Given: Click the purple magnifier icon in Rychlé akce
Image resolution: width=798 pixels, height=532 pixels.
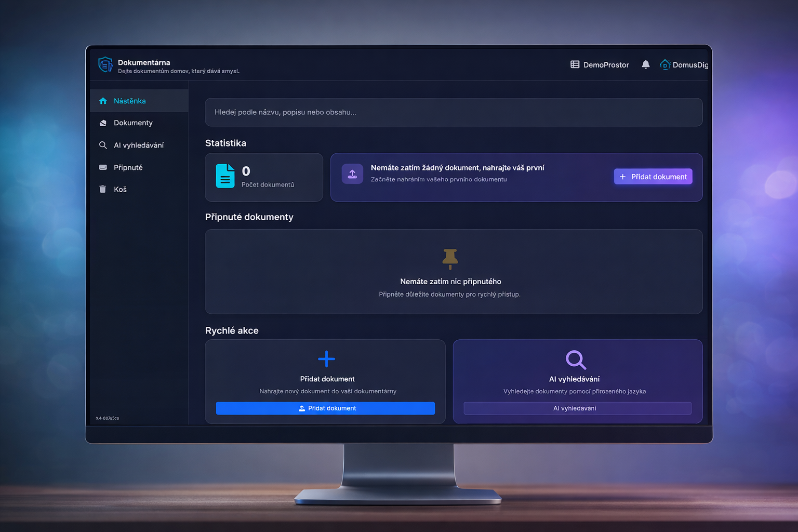Looking at the screenshot, I should [575, 360].
